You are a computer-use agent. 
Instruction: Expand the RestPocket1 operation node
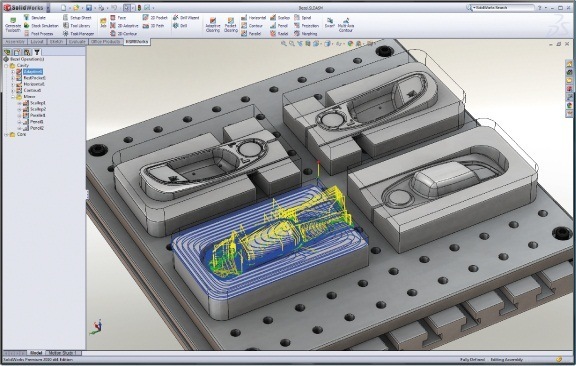[x=13, y=78]
